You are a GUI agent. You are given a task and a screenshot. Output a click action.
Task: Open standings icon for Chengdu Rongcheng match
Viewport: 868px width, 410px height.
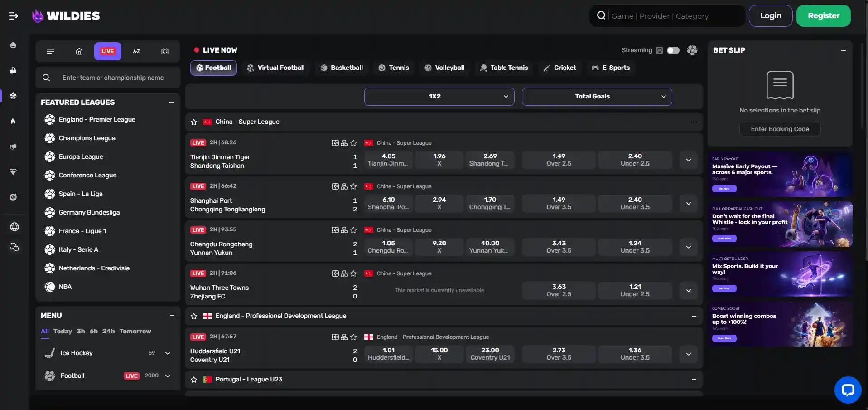click(344, 230)
